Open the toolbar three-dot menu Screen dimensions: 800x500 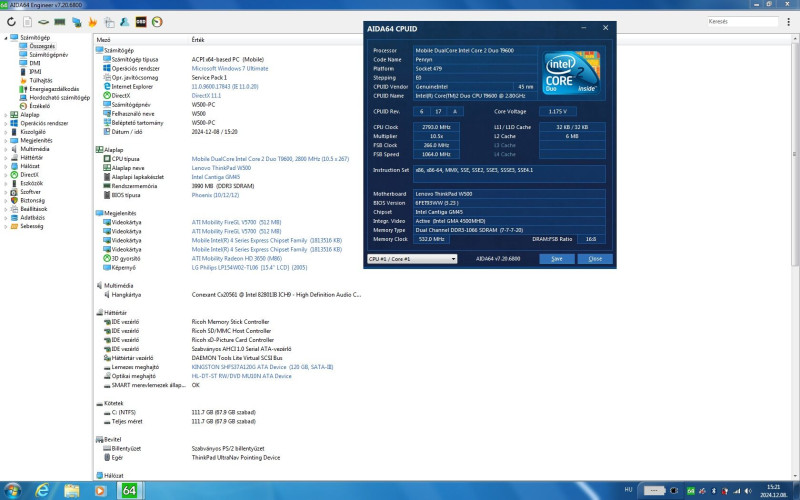[789, 22]
